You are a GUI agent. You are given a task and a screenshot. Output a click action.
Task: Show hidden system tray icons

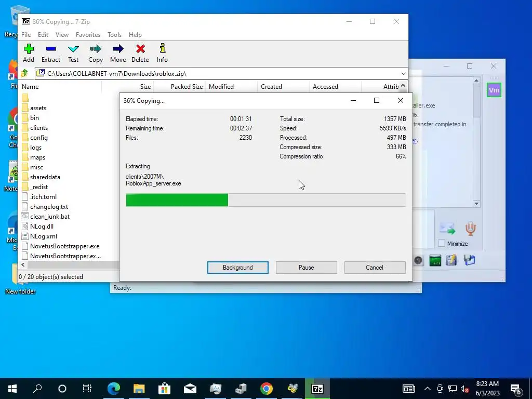coord(428,389)
